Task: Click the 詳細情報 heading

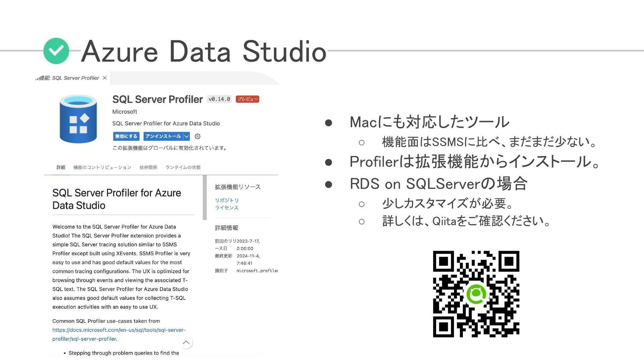Action: tap(226, 228)
